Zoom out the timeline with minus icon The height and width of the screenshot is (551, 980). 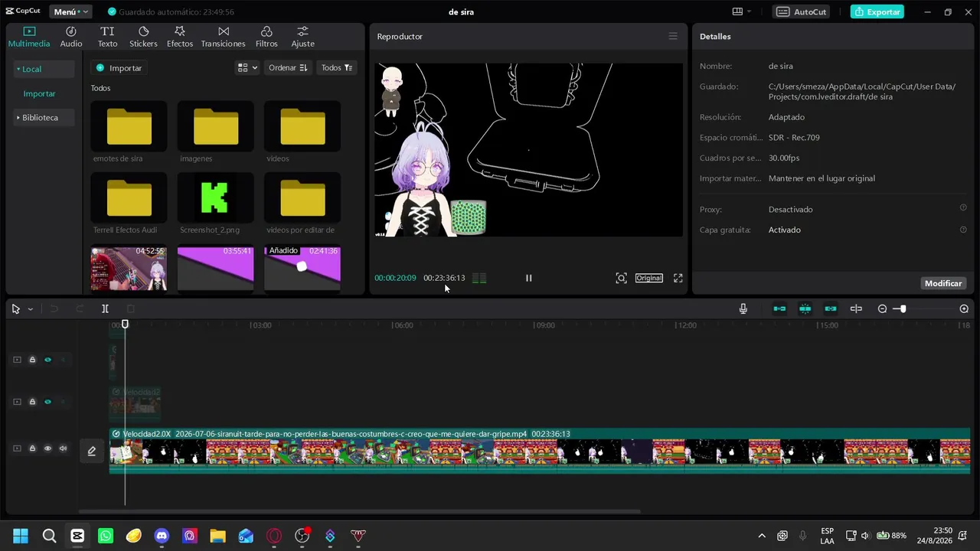tap(882, 308)
